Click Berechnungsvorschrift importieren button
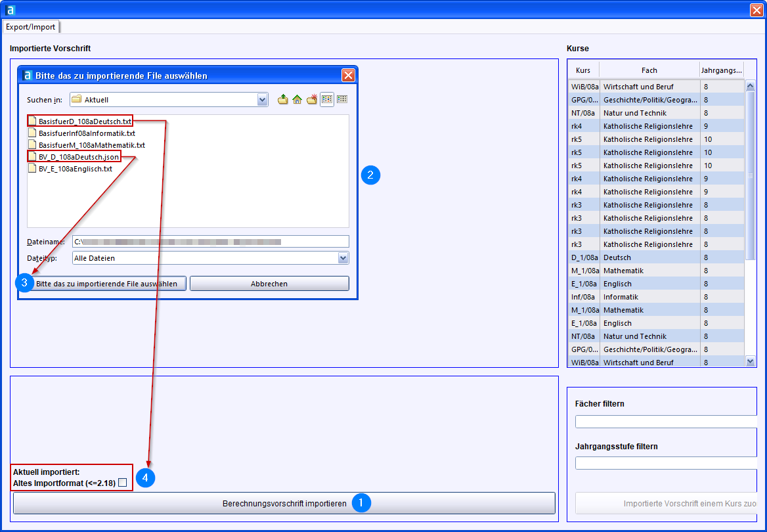 coord(284,503)
